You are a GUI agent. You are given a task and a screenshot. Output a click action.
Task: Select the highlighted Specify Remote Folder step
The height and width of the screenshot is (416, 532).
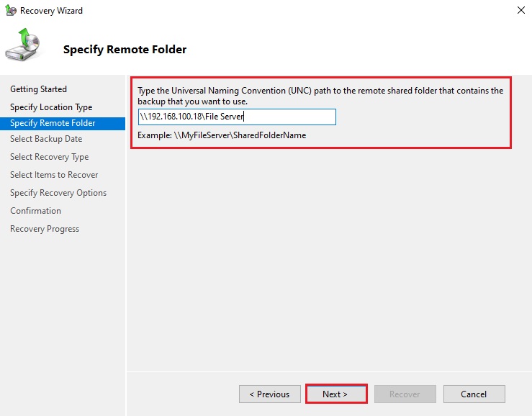point(53,123)
